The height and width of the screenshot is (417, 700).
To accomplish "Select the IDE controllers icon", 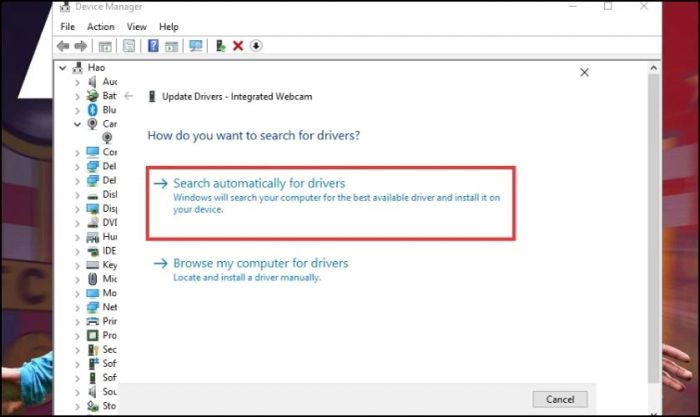I will point(92,251).
